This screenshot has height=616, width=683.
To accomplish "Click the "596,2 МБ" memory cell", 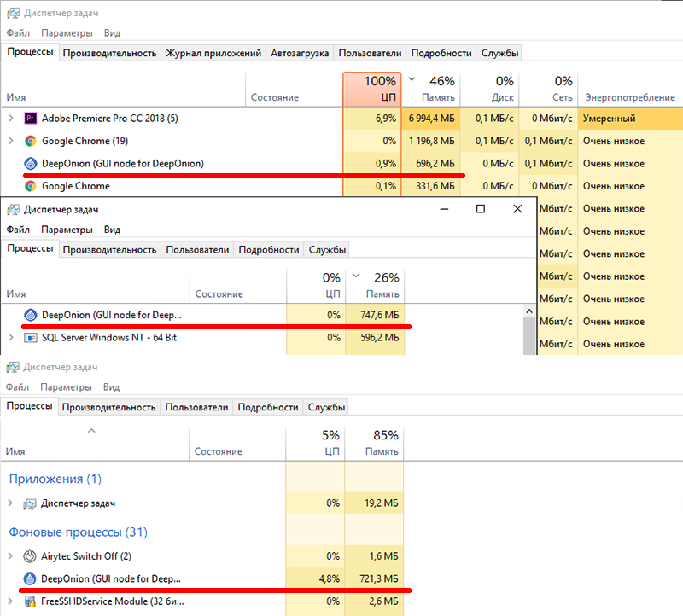I will point(375,337).
